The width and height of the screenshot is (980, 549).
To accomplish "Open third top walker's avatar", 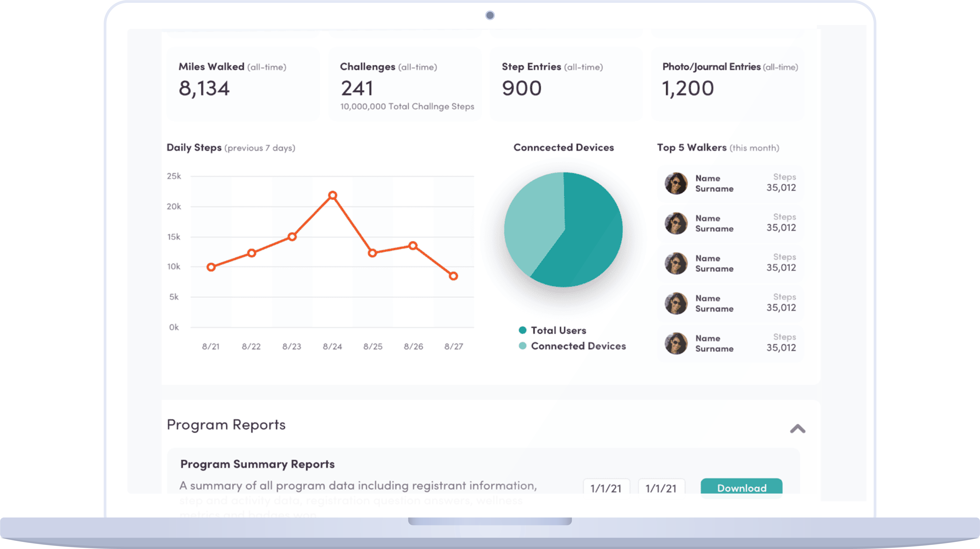I will 676,263.
